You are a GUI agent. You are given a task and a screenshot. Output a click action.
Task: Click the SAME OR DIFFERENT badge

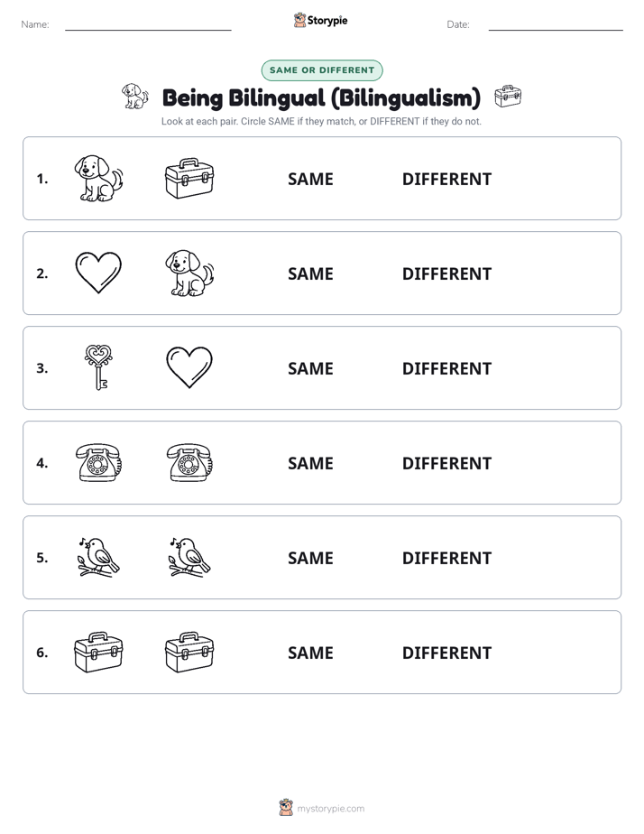point(322,70)
